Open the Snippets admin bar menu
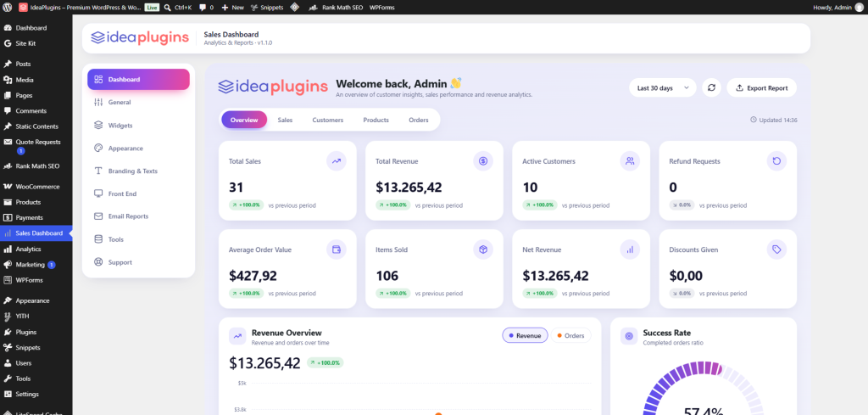 tap(267, 8)
